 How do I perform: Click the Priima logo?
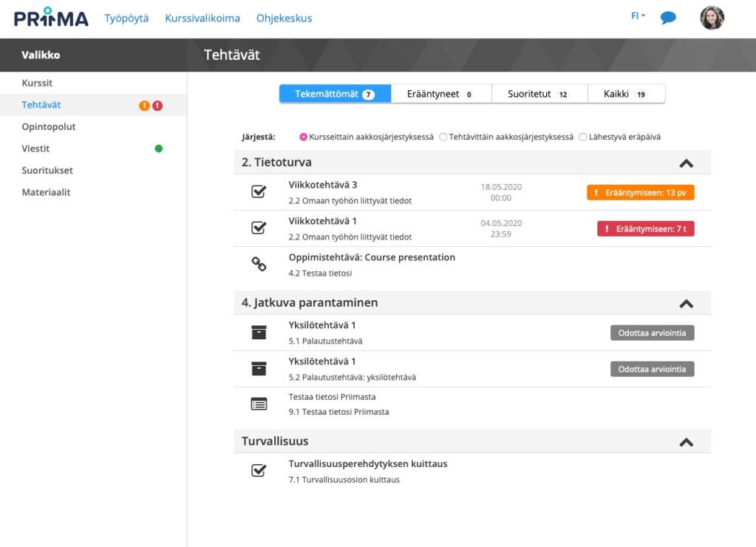coord(51,18)
